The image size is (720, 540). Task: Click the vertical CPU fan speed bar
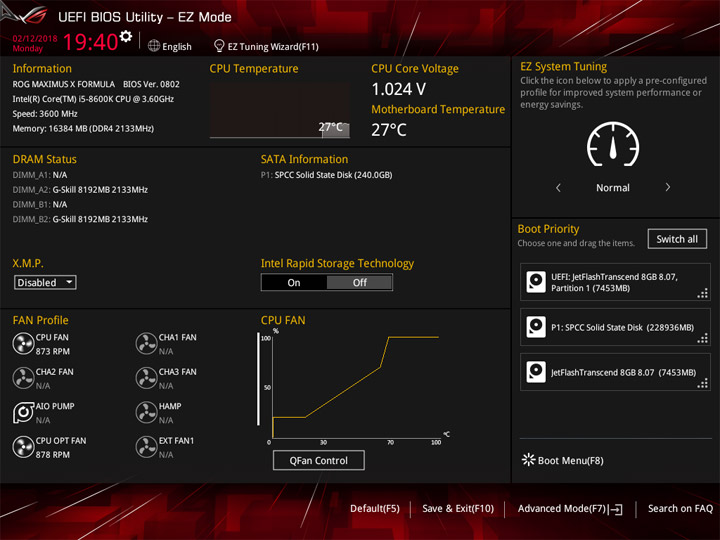click(x=258, y=379)
